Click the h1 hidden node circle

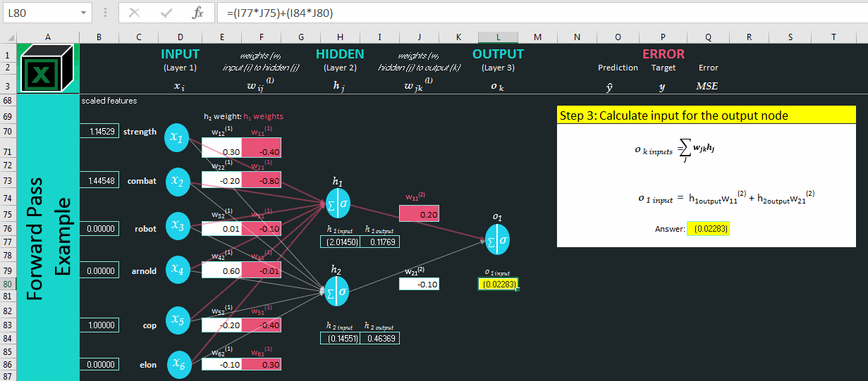[x=338, y=203]
